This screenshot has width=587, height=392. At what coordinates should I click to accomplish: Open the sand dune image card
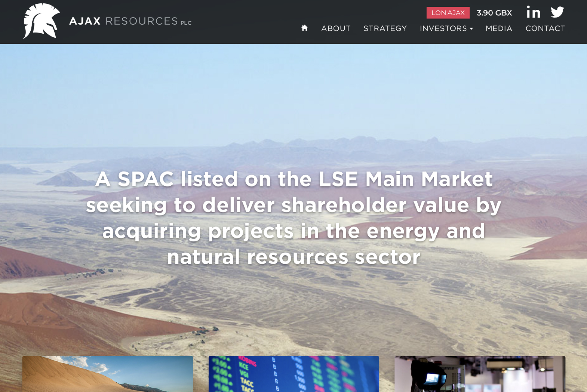pyautogui.click(x=108, y=374)
